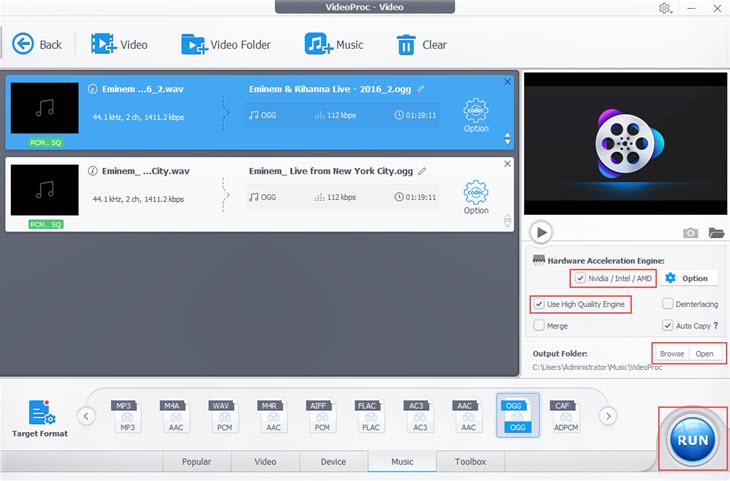Open Auto Copy help question mark
This screenshot has height=481, width=730.
tap(716, 325)
